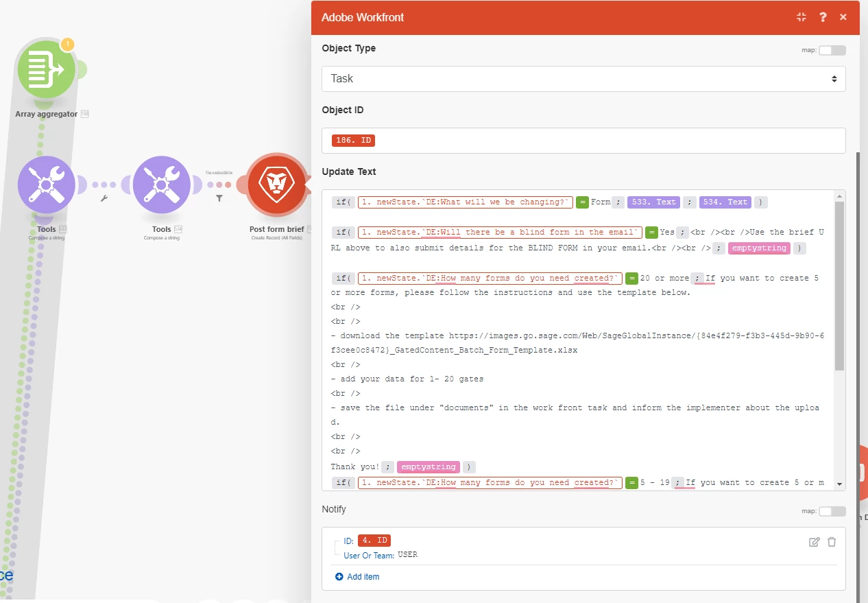Click the 'blind form in the email' variable
This screenshot has width=868, height=603.
click(500, 233)
